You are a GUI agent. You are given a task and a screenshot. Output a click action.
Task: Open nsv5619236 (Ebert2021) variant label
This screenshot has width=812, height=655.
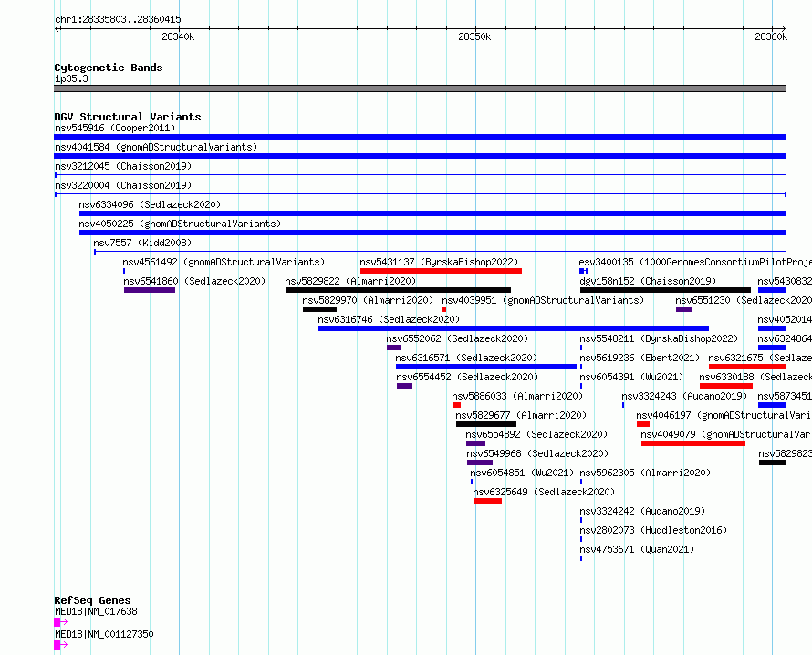tap(640, 358)
